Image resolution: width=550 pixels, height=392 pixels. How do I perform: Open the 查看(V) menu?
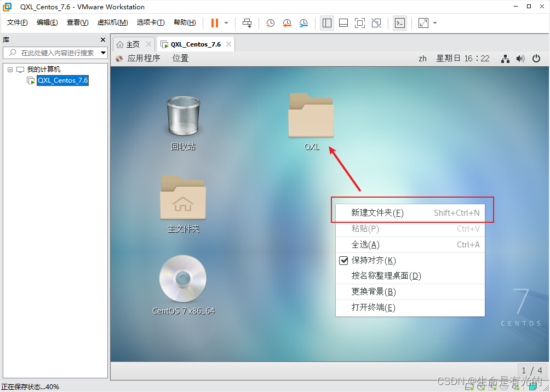pos(78,22)
